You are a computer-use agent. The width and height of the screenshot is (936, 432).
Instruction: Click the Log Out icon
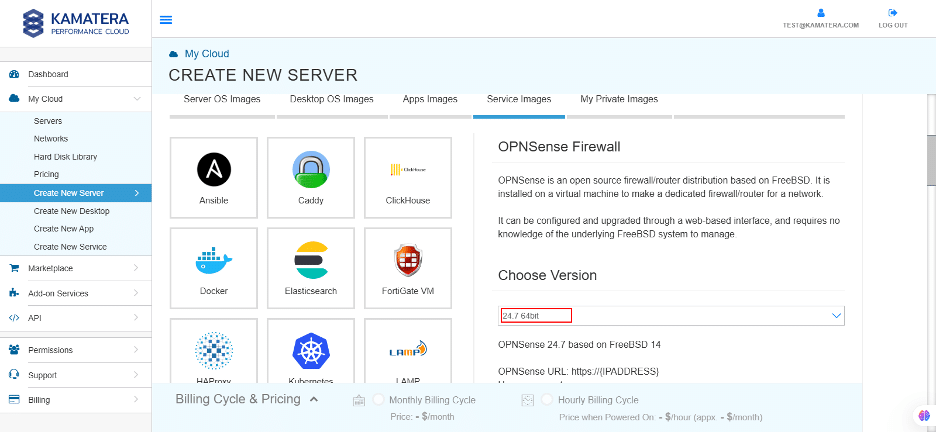tap(892, 13)
